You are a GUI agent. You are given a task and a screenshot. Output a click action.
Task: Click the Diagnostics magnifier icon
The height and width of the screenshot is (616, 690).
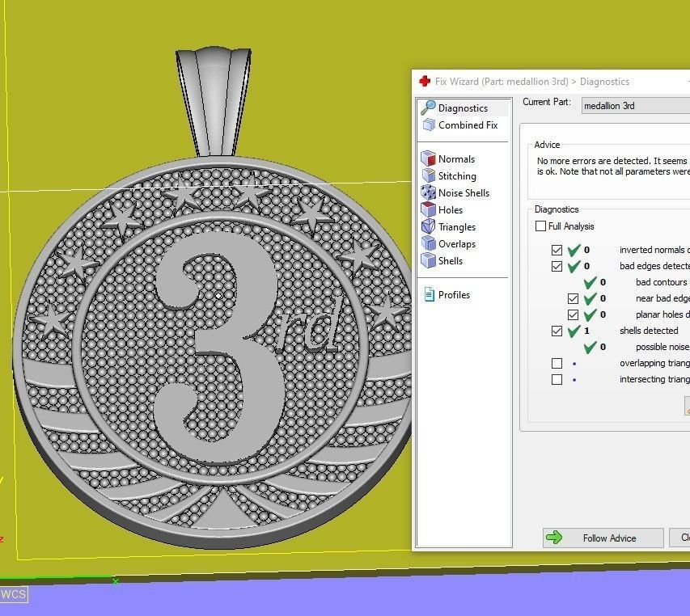[x=428, y=108]
